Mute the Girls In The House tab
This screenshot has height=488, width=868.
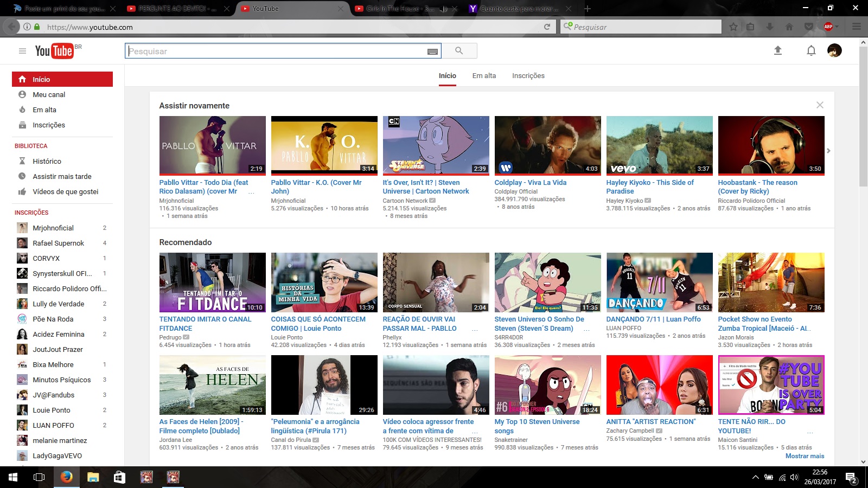[x=443, y=9]
